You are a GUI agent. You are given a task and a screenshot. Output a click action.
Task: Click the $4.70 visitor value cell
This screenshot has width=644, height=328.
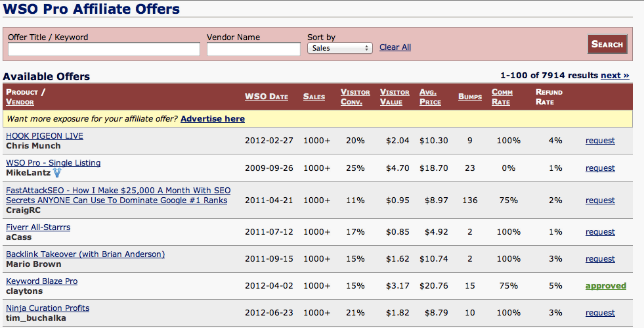point(398,168)
